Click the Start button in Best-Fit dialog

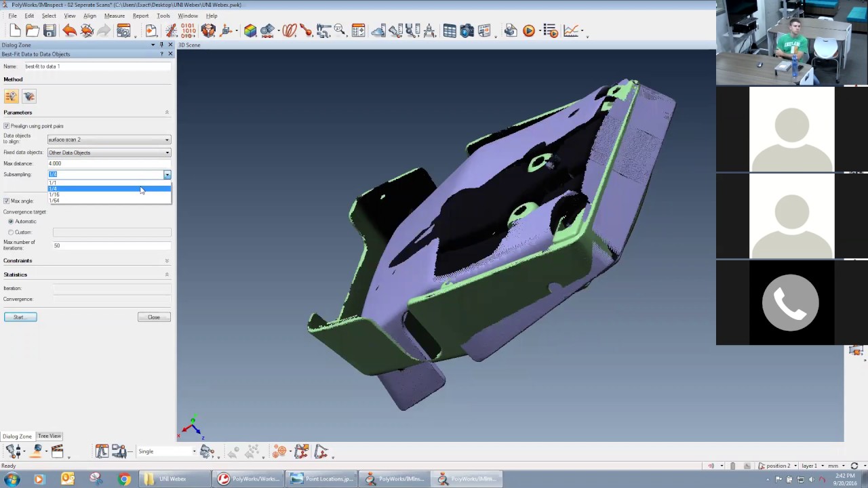tap(20, 317)
